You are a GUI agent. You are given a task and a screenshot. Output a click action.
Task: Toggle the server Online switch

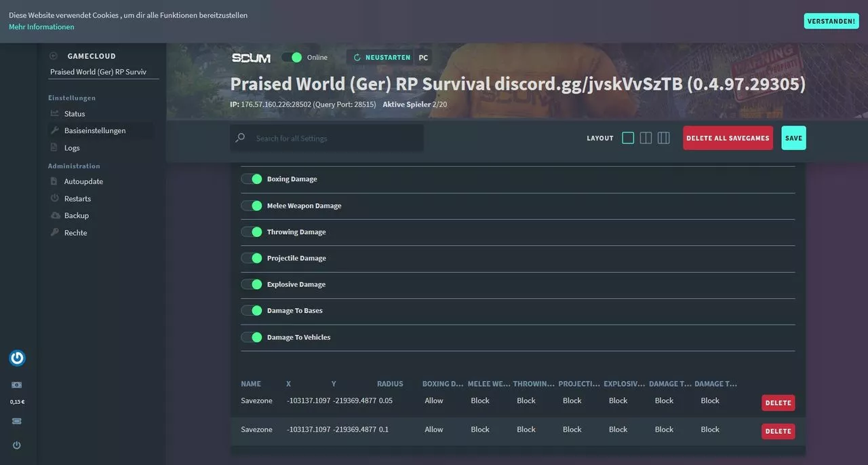click(292, 58)
